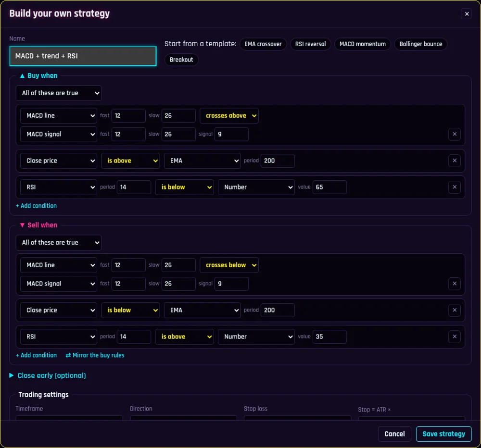Edit Buy RSI period 14 field
This screenshot has width=481, height=448.
[x=134, y=187]
